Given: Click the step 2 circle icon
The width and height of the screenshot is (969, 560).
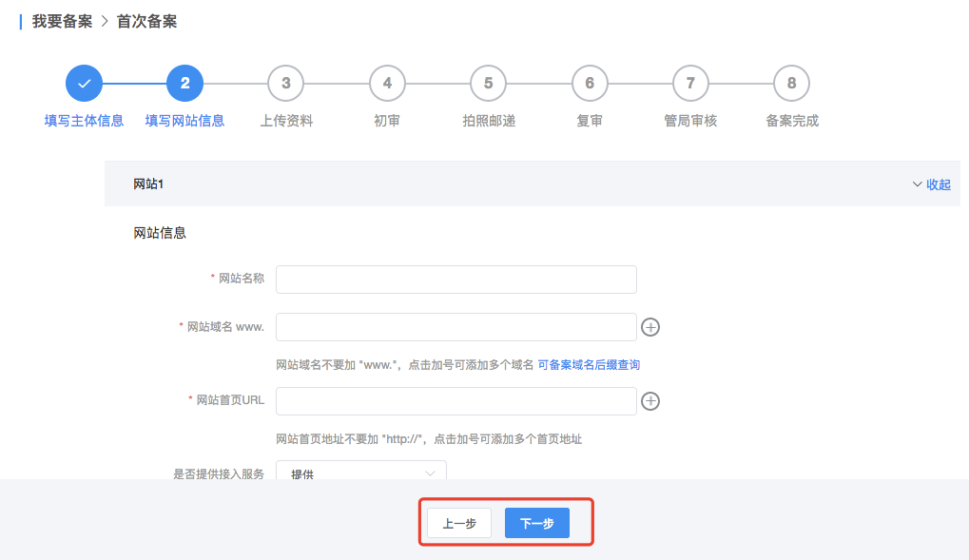Looking at the screenshot, I should pos(184,84).
